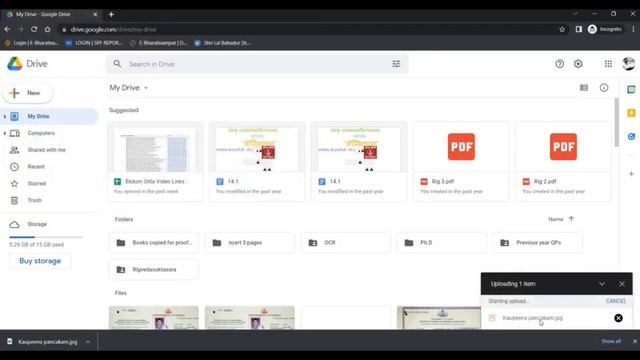Viewport: 640px width, 360px height.
Task: Open a new browser tab
Action: (111, 14)
